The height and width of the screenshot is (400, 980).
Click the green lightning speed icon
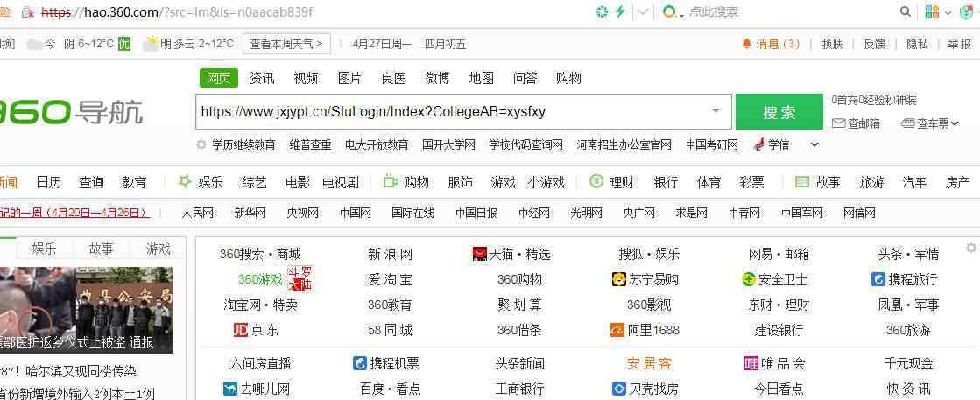[620, 12]
